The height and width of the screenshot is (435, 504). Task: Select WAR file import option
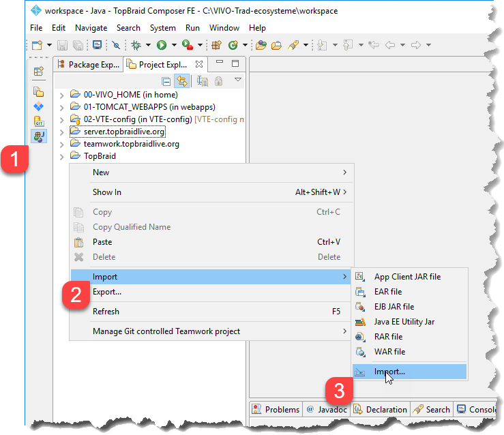point(409,352)
